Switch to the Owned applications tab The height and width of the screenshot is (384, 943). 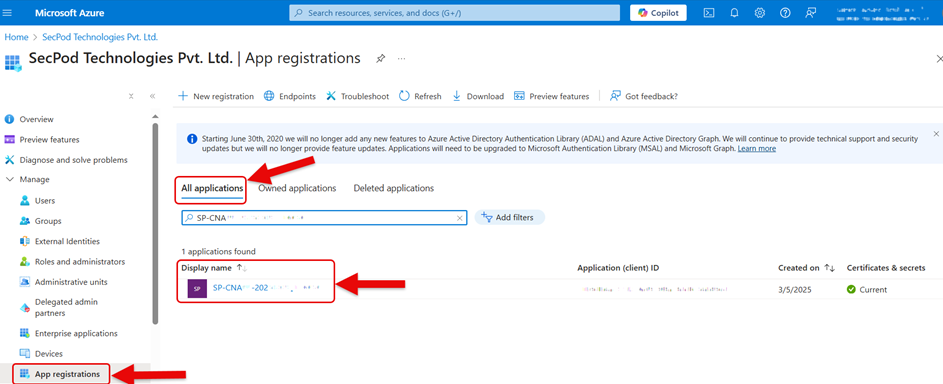[297, 188]
